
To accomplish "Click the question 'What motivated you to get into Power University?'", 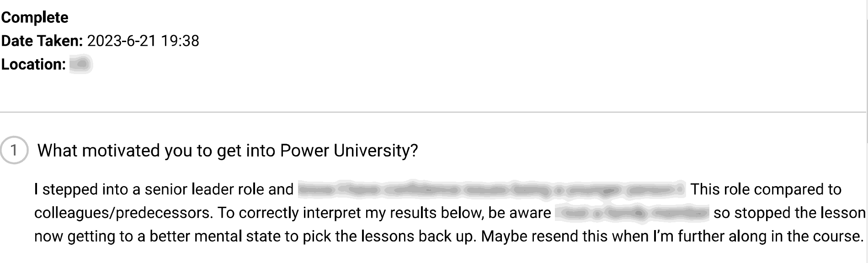I will point(228,150).
